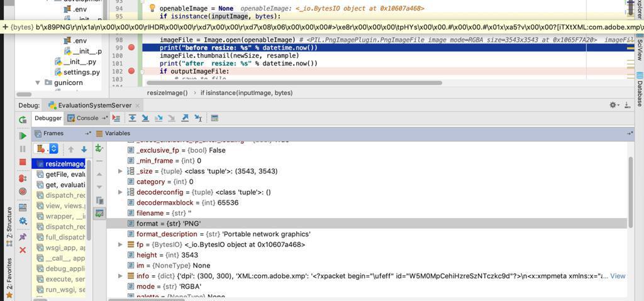Open Evaluate Expression calculator icon

(214, 118)
